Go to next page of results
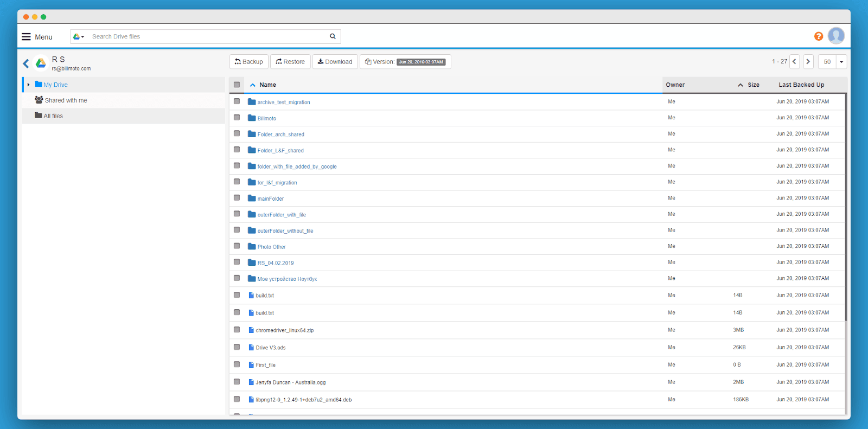The image size is (868, 429). coord(808,61)
